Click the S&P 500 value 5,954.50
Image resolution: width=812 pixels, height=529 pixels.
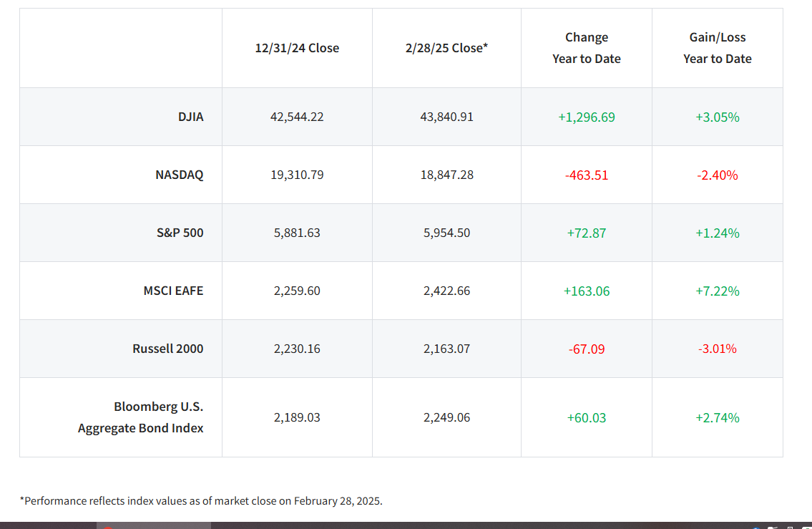(446, 233)
